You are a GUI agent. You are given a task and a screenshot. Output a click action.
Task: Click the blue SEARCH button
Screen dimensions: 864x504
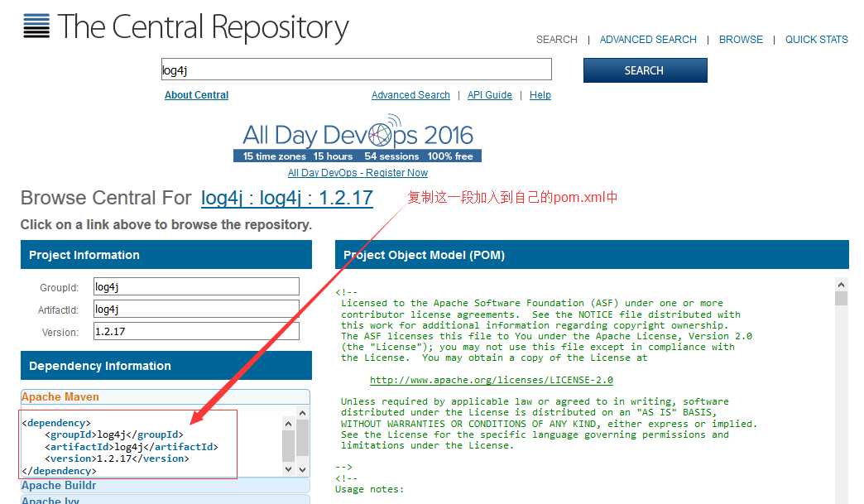click(646, 70)
